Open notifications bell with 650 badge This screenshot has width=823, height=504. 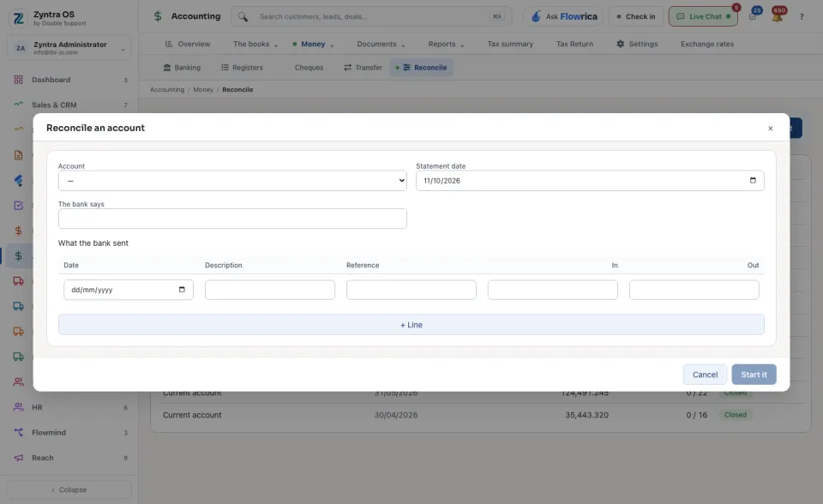click(x=778, y=15)
